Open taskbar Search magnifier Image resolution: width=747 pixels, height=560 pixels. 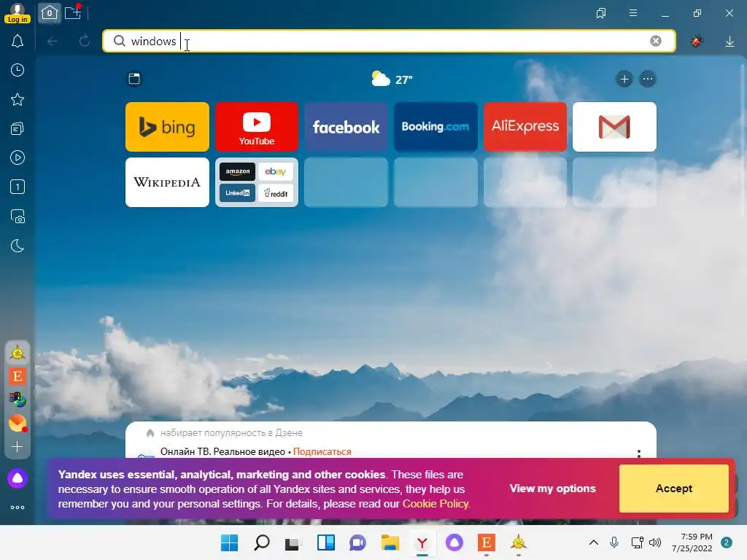coord(262,542)
